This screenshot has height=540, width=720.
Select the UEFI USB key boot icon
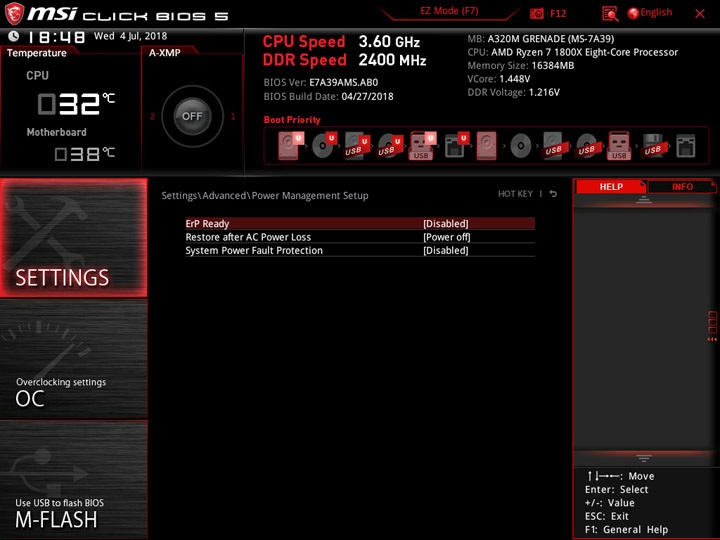(x=422, y=146)
